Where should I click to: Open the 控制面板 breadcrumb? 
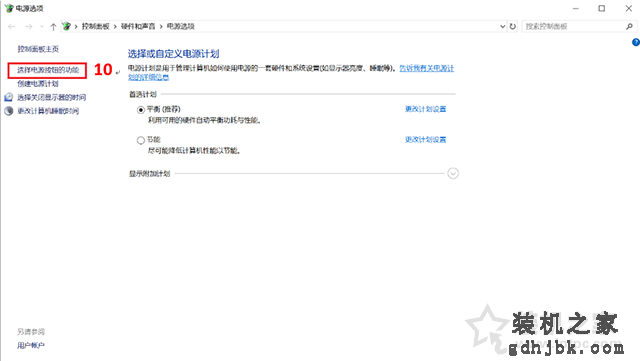tap(96, 26)
